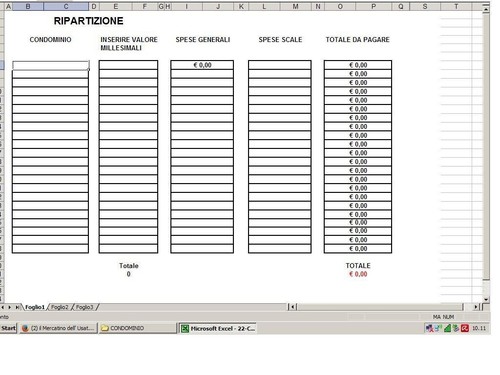The height and width of the screenshot is (375, 500).
Task: Click the SPESE GENERALI heading
Action: tap(203, 40)
